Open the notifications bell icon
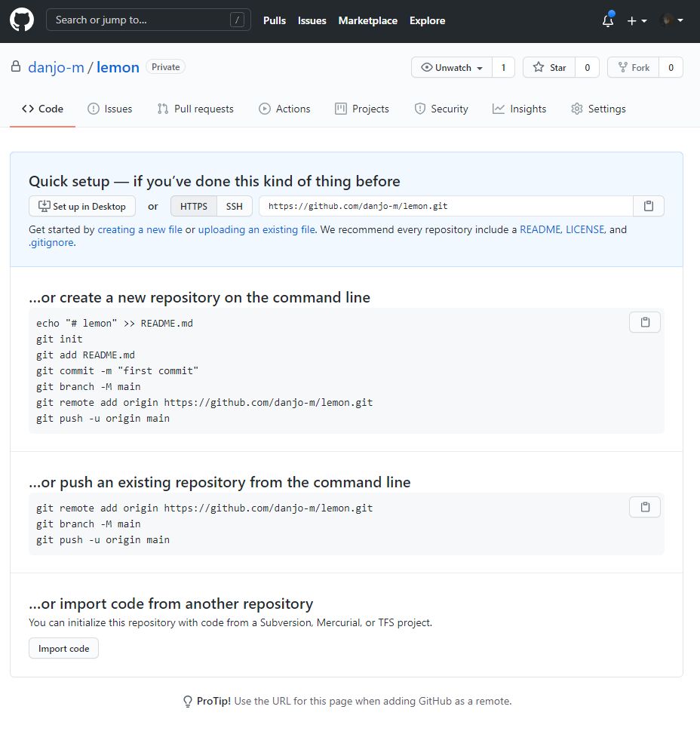This screenshot has height=731, width=700. [608, 20]
